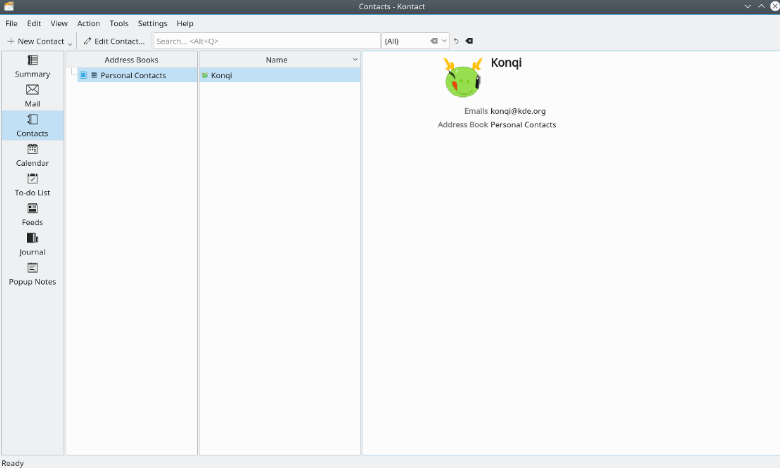Open the (All) category filter combo box

click(x=415, y=41)
